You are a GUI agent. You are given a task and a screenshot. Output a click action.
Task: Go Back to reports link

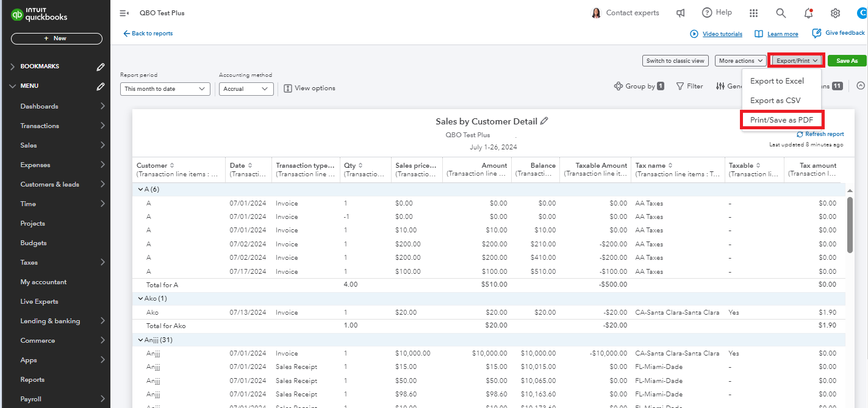(148, 34)
